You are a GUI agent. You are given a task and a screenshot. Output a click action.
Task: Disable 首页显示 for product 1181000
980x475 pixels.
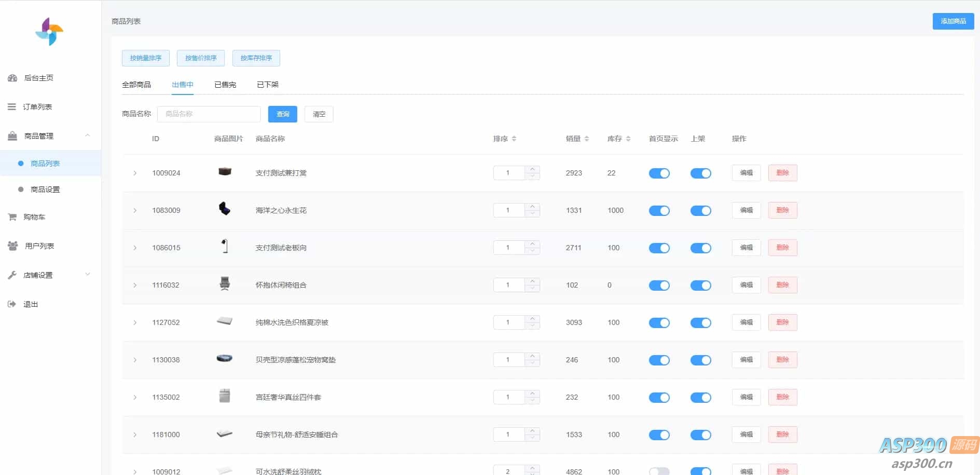pos(659,435)
